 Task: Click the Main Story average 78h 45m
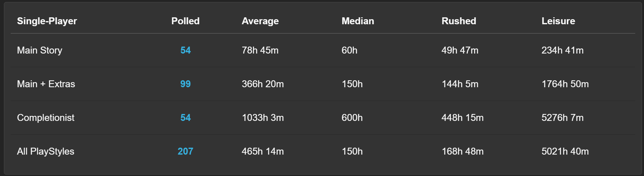point(260,50)
